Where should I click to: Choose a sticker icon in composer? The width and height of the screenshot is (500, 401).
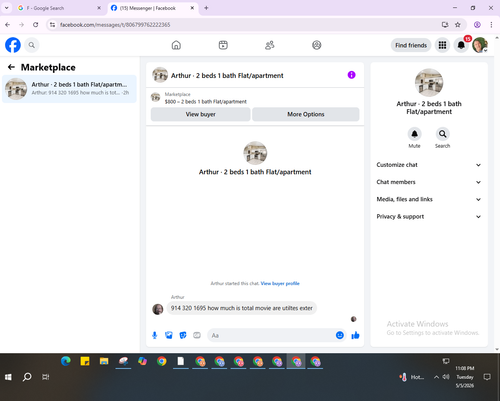click(183, 335)
